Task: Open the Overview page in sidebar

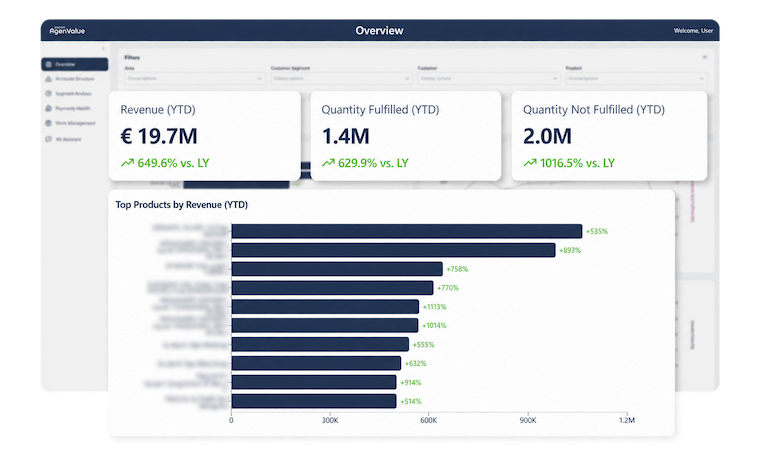Action: 75,64
